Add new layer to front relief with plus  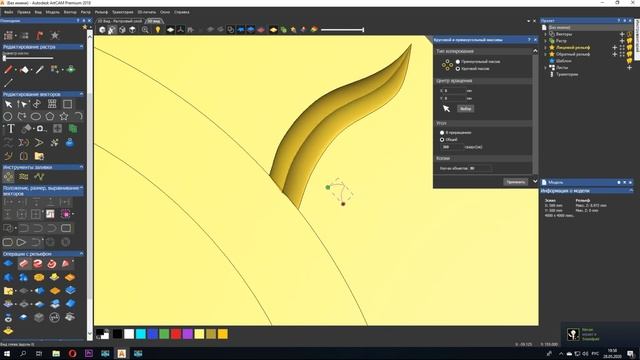615,47
